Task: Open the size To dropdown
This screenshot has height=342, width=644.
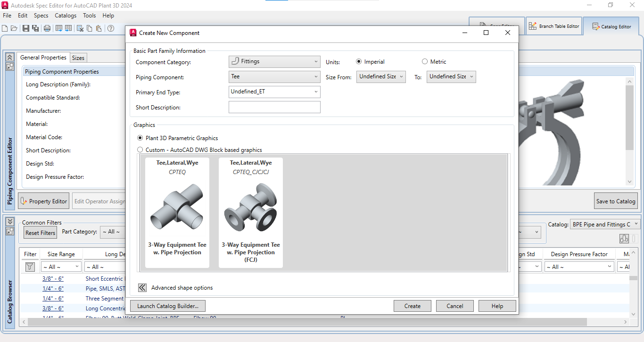Action: pos(451,76)
